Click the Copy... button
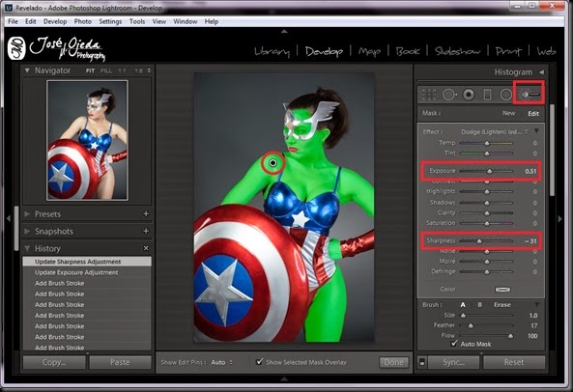The image size is (573, 392). [x=54, y=362]
